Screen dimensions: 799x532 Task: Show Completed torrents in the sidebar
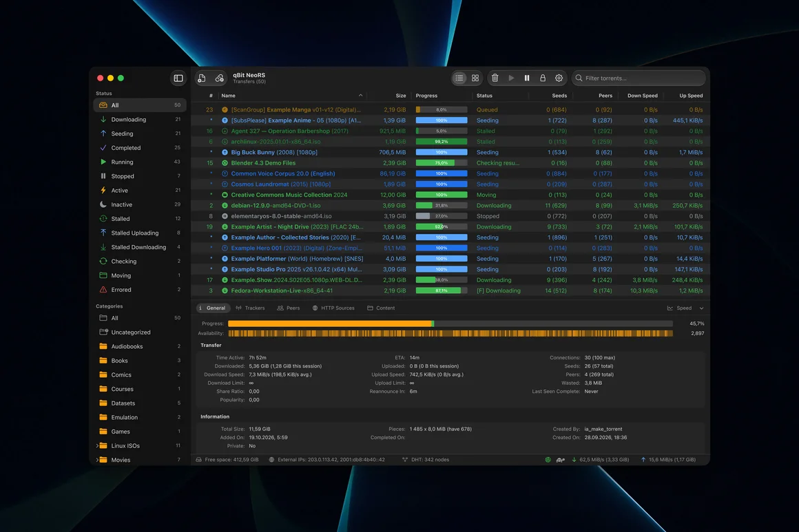coord(140,148)
